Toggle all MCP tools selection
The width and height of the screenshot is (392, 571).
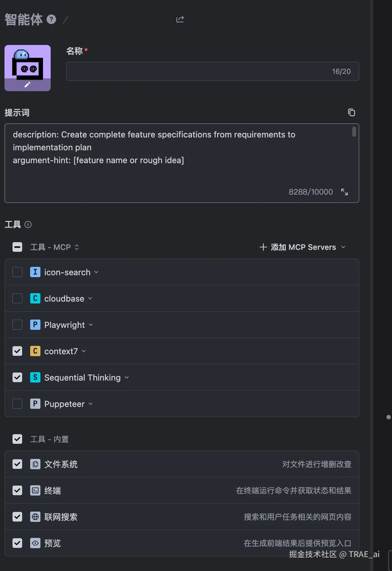17,247
